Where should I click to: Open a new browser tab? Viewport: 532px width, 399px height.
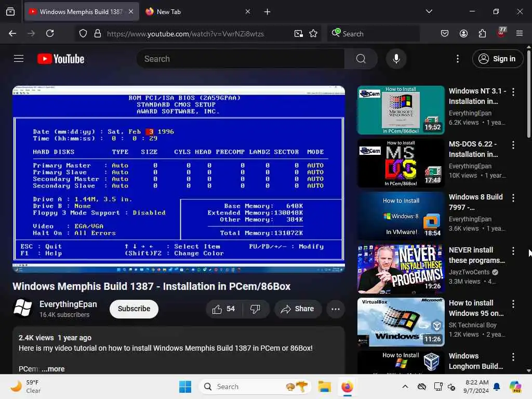coord(267,12)
